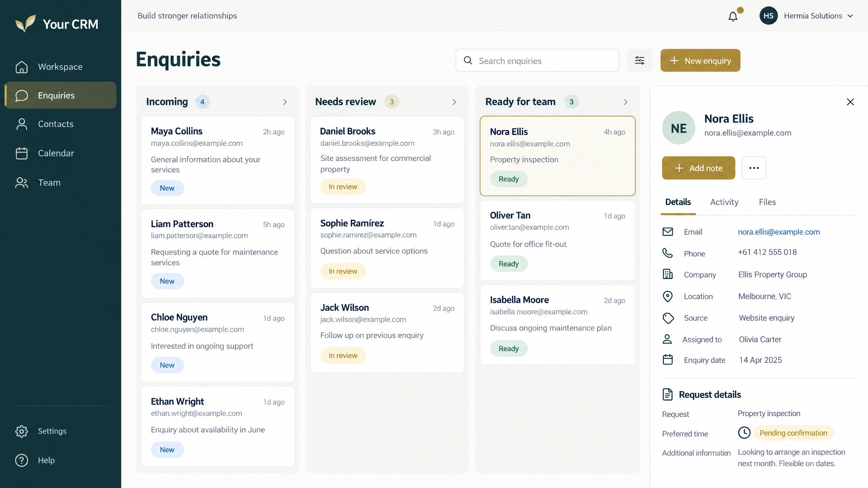This screenshot has height=488, width=868.
Task: Focus the Search enquiries field
Action: 537,60
